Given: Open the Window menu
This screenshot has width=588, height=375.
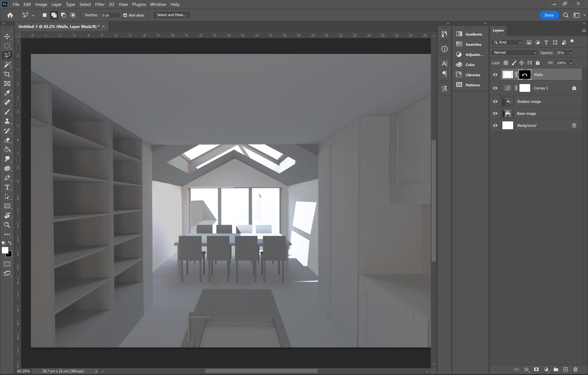Looking at the screenshot, I should tap(158, 4).
